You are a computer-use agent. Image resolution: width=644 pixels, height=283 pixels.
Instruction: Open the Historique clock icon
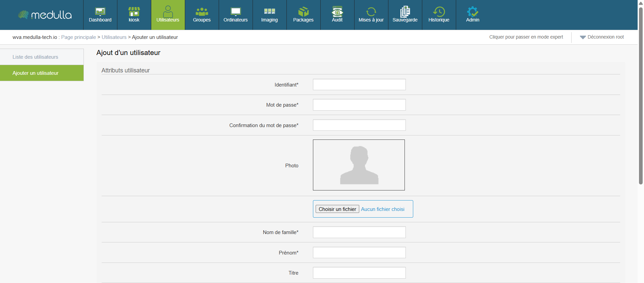tap(439, 12)
